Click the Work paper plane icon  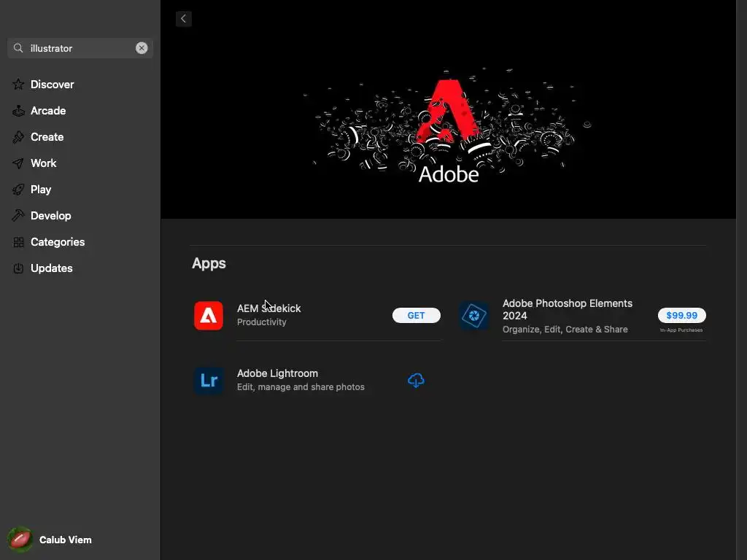[x=18, y=163]
